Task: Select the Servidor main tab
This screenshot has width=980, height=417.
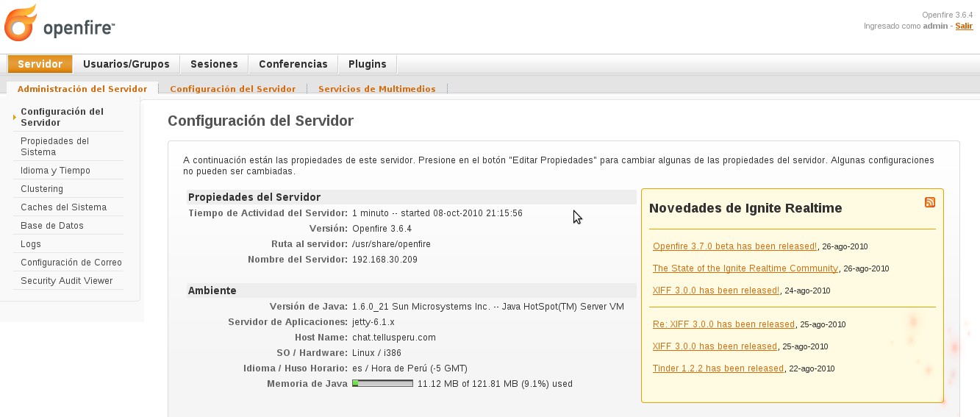Action: click(40, 64)
